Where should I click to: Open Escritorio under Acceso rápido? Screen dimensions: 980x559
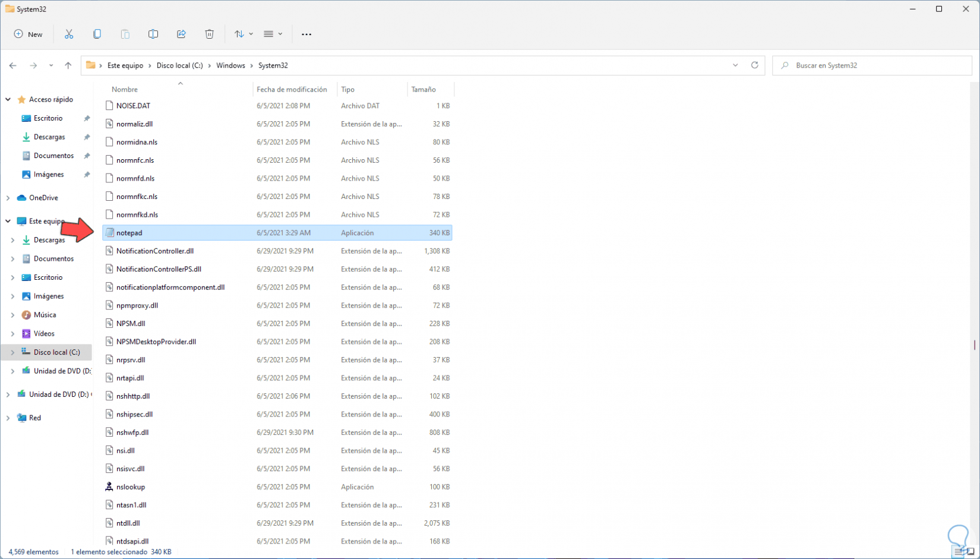48,118
